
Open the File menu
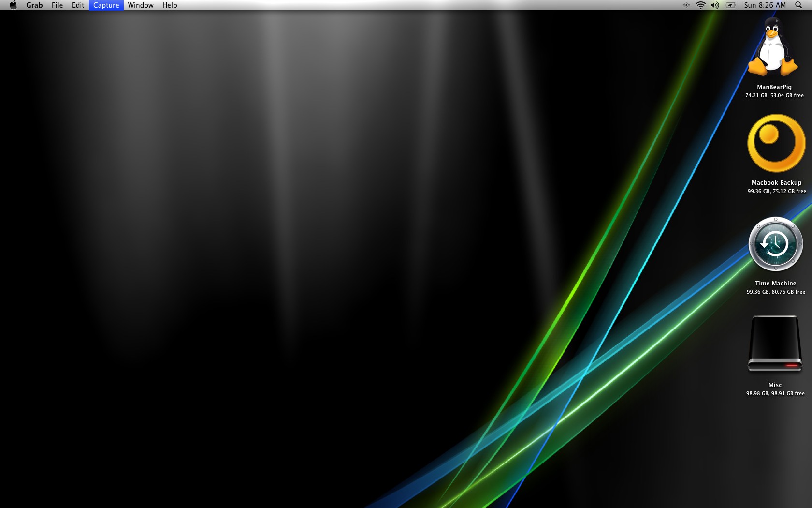57,5
